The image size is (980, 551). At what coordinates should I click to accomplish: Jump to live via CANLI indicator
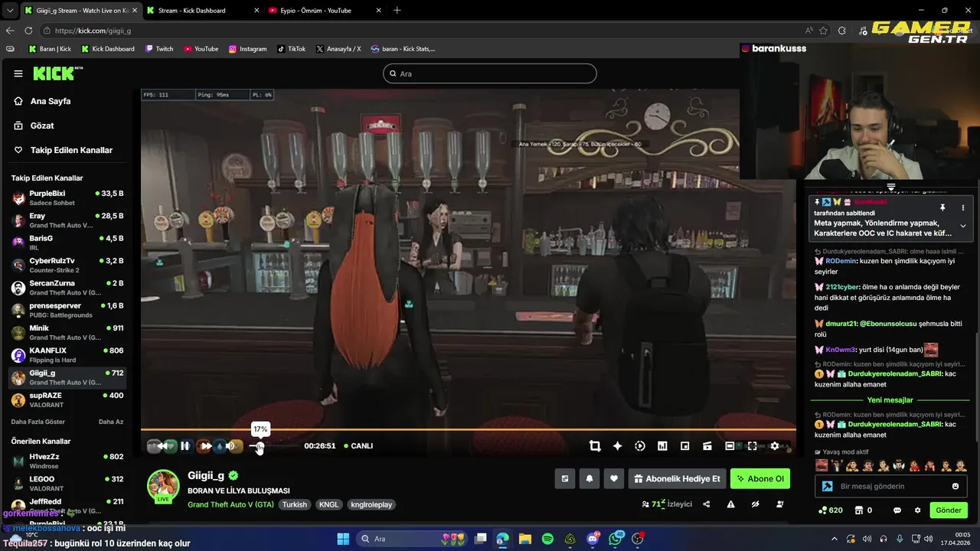pos(358,446)
